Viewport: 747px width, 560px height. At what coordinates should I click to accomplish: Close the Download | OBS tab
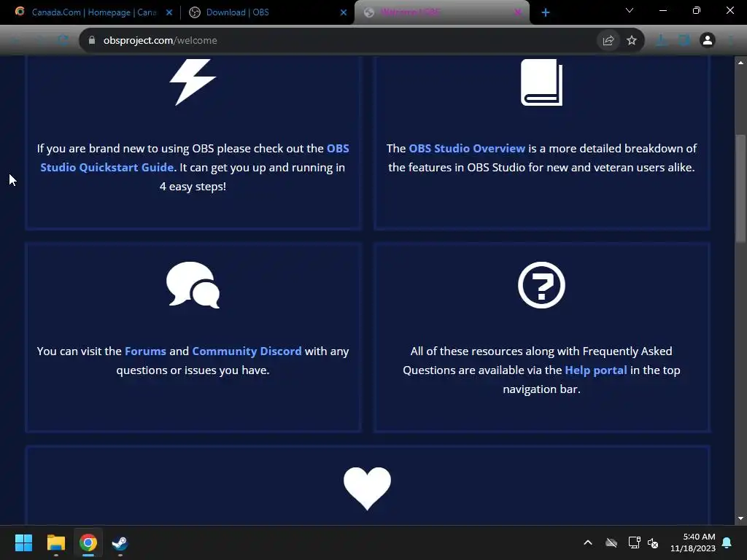(x=344, y=12)
